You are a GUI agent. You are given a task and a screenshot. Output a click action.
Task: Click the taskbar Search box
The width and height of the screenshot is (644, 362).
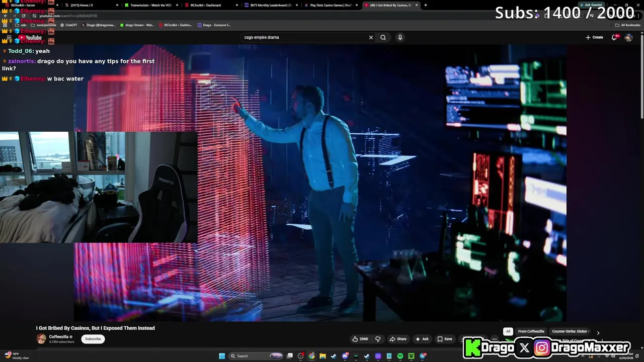[x=256, y=356]
